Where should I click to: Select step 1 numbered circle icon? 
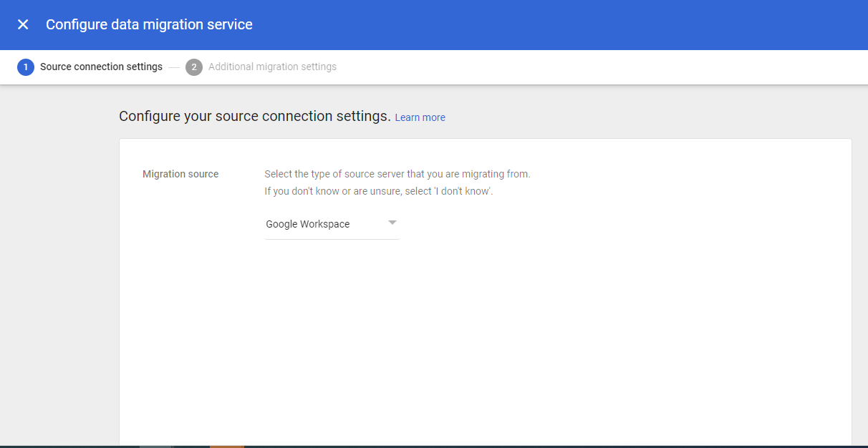coord(26,67)
